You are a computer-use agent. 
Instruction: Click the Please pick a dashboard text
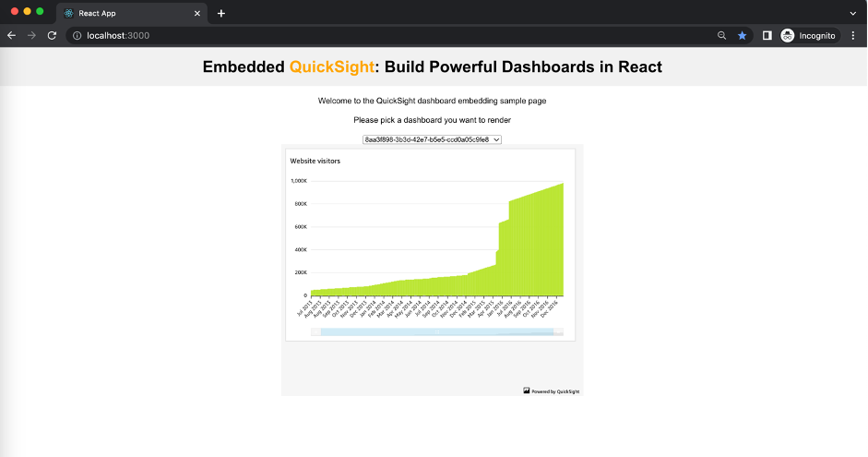click(x=432, y=120)
